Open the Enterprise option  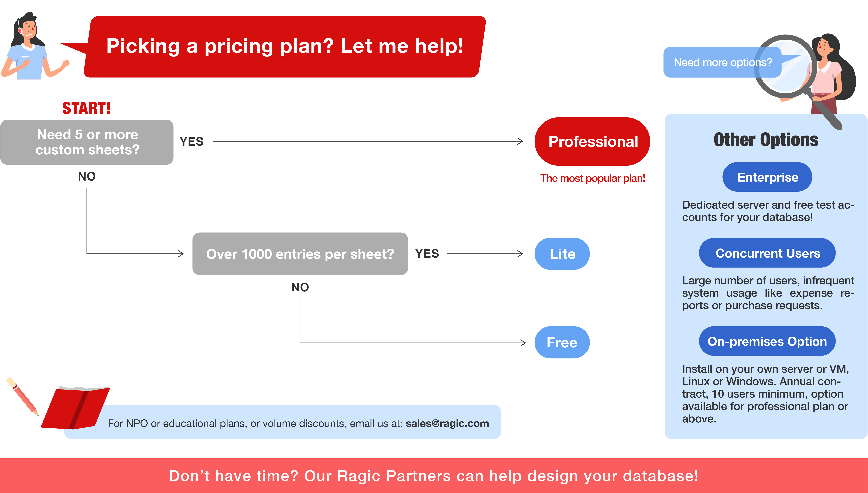point(767,177)
